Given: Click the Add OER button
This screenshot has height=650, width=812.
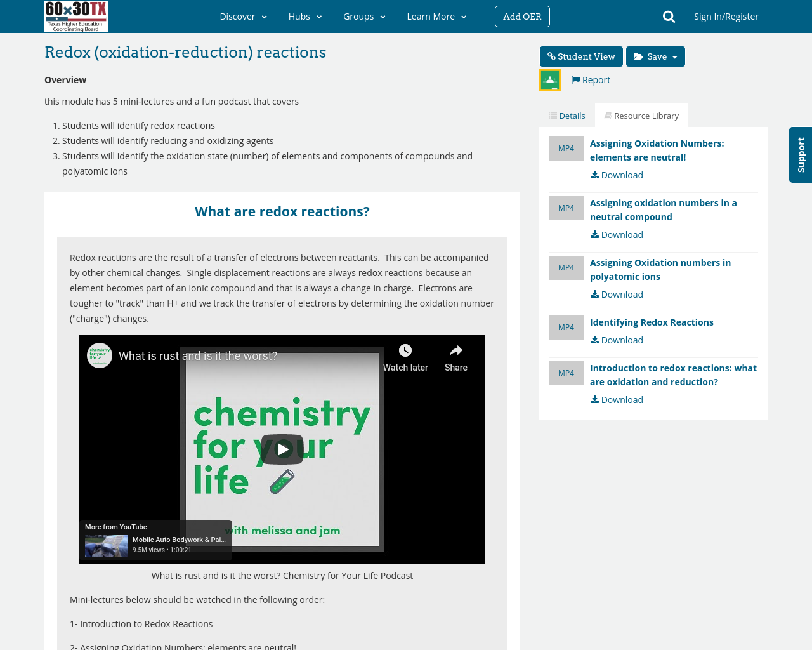Looking at the screenshot, I should coord(522,15).
